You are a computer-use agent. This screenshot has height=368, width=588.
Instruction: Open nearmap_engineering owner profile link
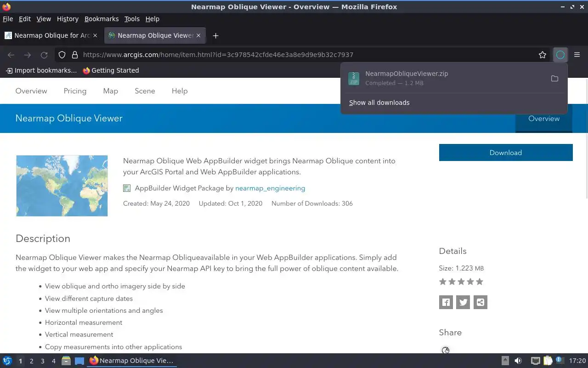pyautogui.click(x=270, y=188)
